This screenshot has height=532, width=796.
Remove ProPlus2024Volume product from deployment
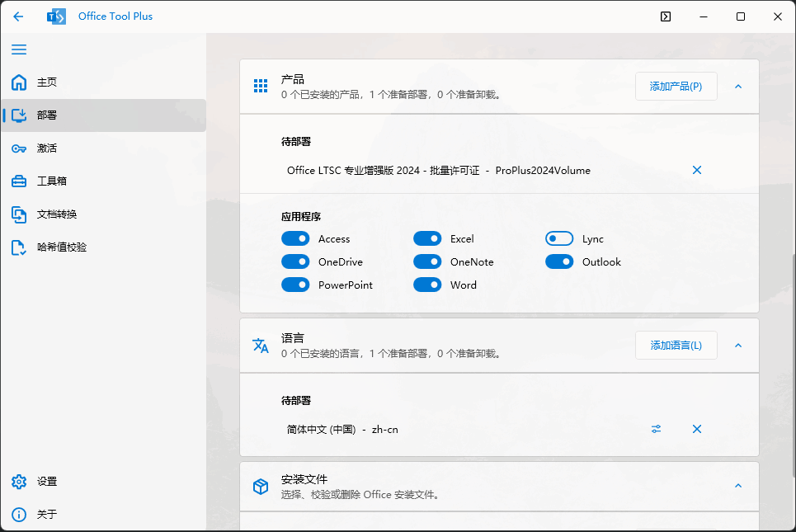tap(696, 171)
